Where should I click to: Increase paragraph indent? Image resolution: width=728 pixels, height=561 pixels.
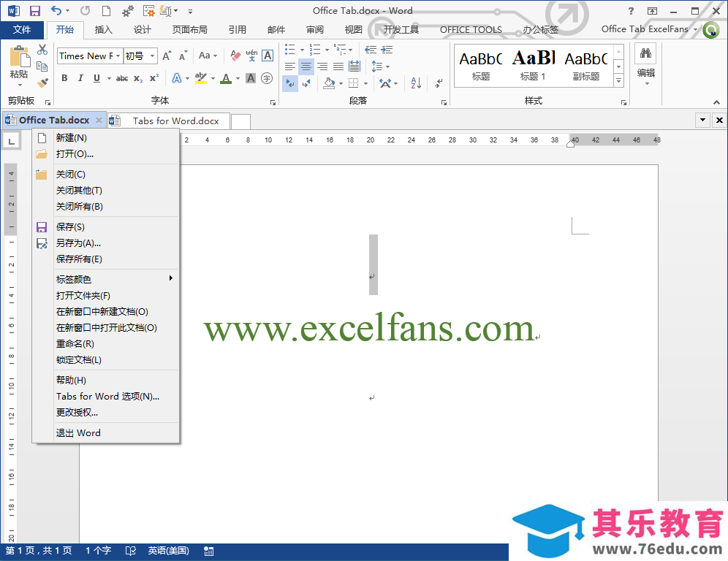387,49
